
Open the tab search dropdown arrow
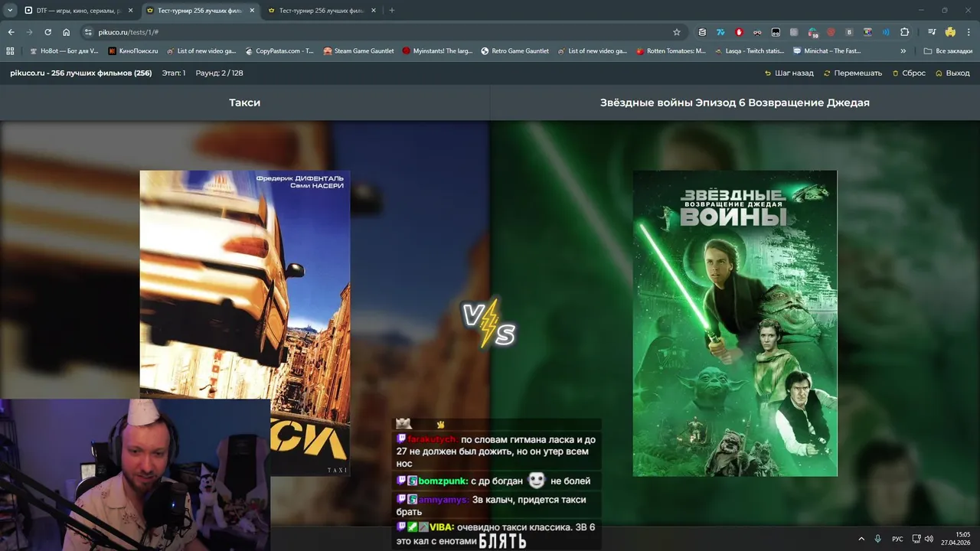(10, 11)
